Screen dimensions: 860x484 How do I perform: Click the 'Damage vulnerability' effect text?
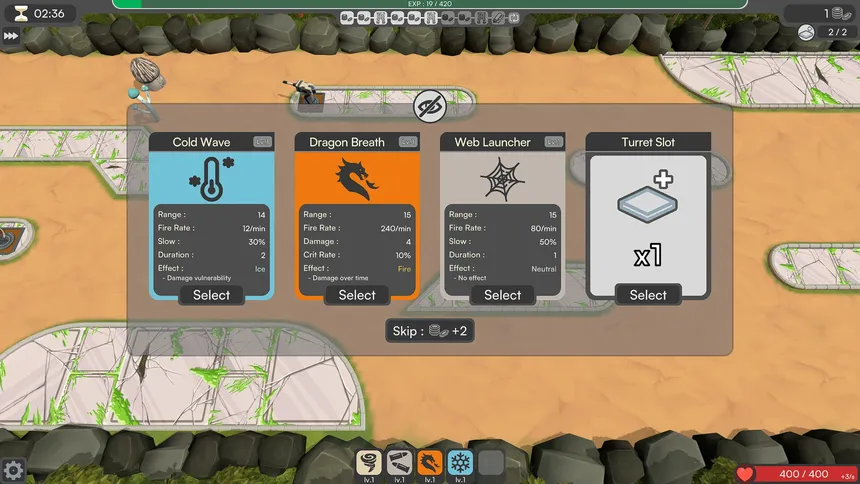tap(197, 278)
